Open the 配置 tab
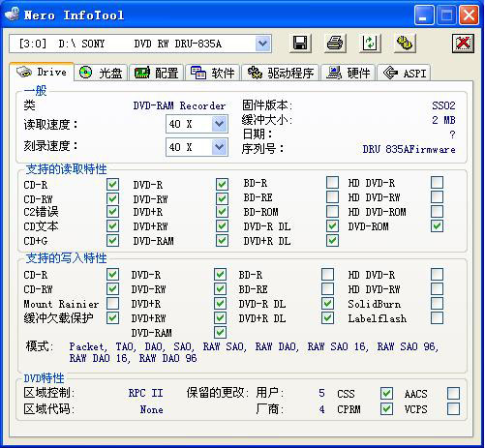Image resolution: width=485 pixels, height=448 pixels. pyautogui.click(x=156, y=73)
